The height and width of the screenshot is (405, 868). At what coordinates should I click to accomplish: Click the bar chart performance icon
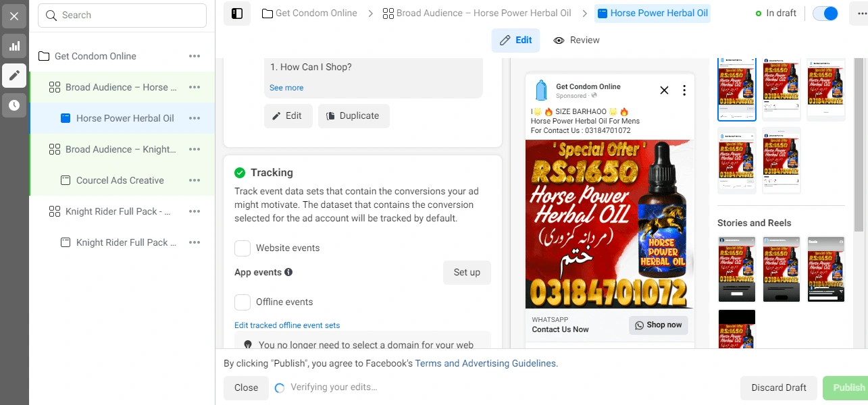click(14, 46)
